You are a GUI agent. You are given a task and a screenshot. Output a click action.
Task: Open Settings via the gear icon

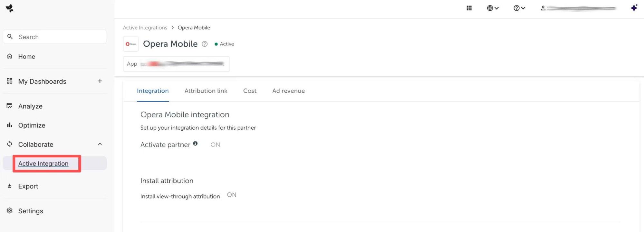click(10, 211)
